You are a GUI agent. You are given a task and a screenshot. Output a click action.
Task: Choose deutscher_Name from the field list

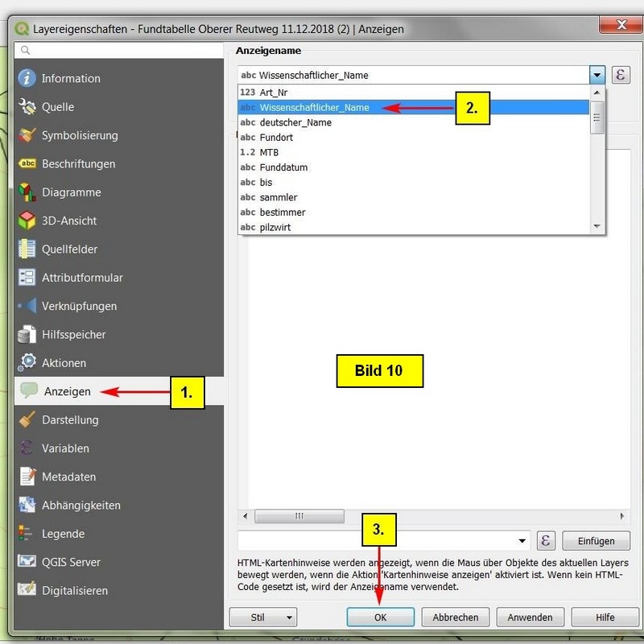tap(295, 122)
